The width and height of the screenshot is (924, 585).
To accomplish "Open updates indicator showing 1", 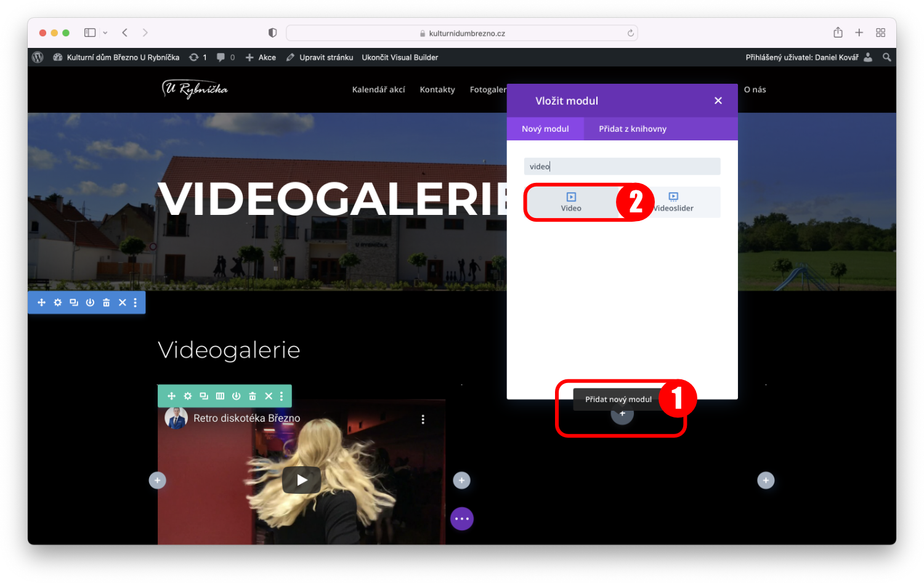I will click(198, 57).
